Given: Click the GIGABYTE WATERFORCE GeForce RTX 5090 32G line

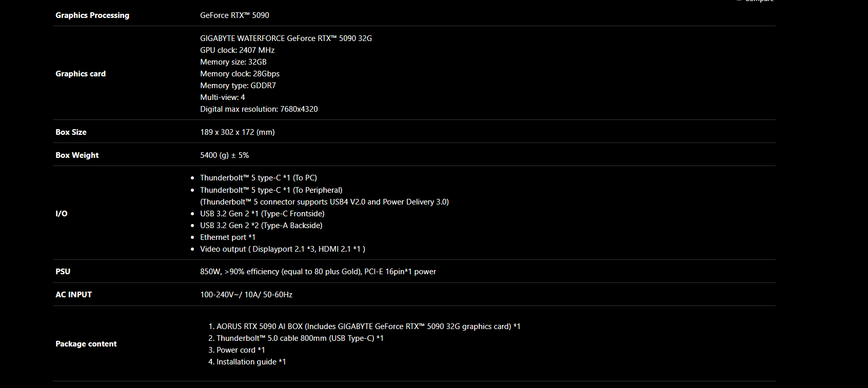Looking at the screenshot, I should 286,38.
